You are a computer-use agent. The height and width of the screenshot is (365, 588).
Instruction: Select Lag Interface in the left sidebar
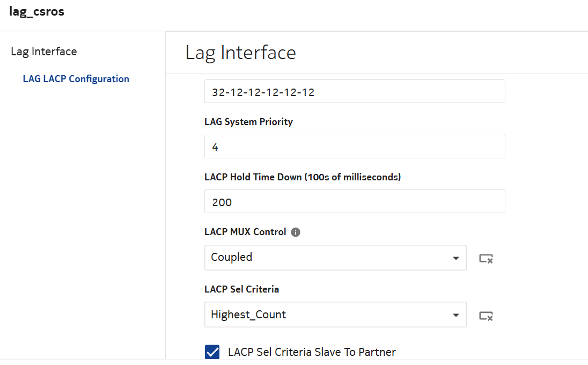[x=44, y=52]
